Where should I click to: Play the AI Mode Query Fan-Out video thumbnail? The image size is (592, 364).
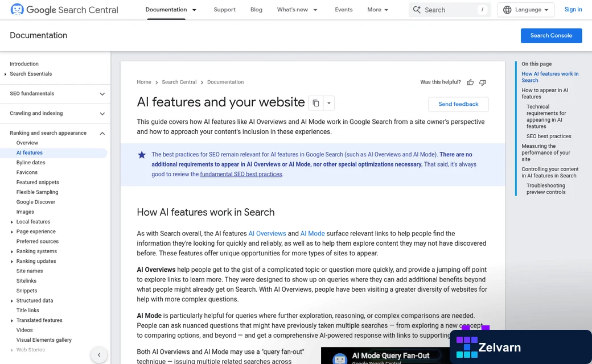385,355
